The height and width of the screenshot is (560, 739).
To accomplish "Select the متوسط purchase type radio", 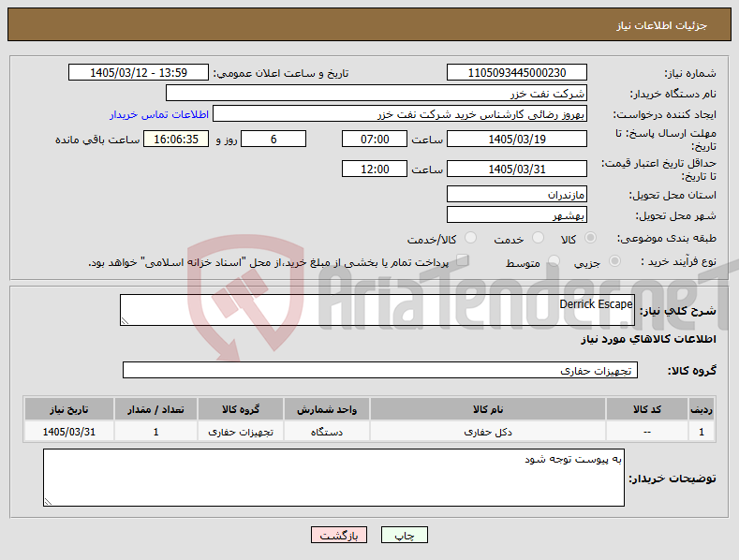I will (554, 261).
